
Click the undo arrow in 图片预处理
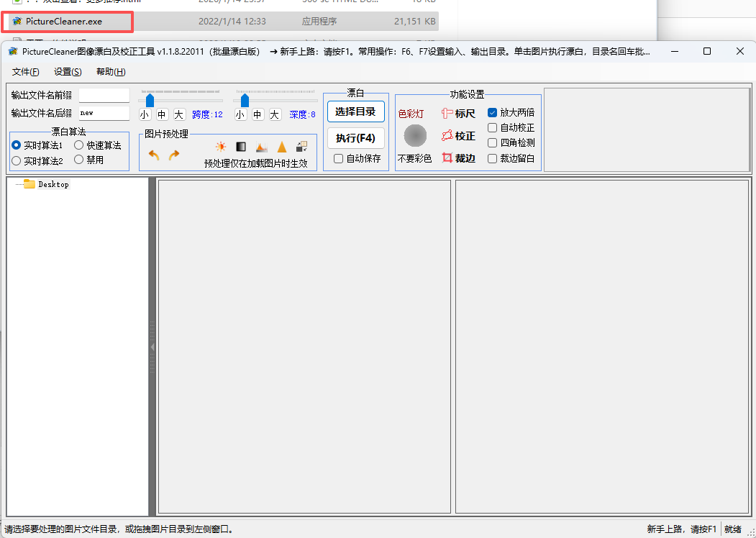pos(154,155)
